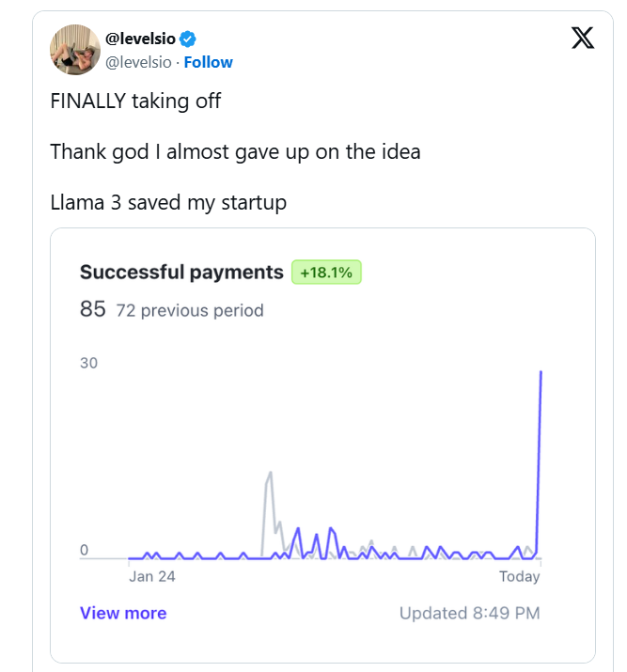
Task: Open the levelsio profile avatar
Action: pyautogui.click(x=75, y=50)
